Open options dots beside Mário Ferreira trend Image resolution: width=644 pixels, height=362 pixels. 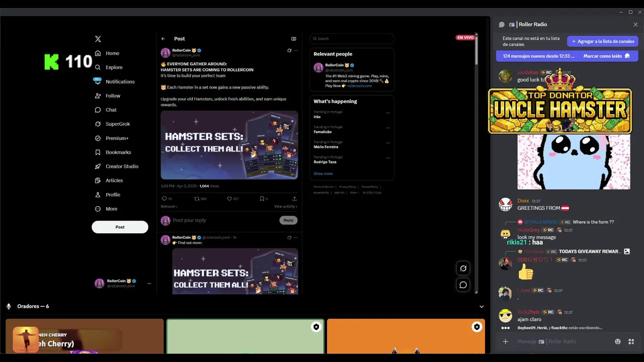tap(388, 143)
